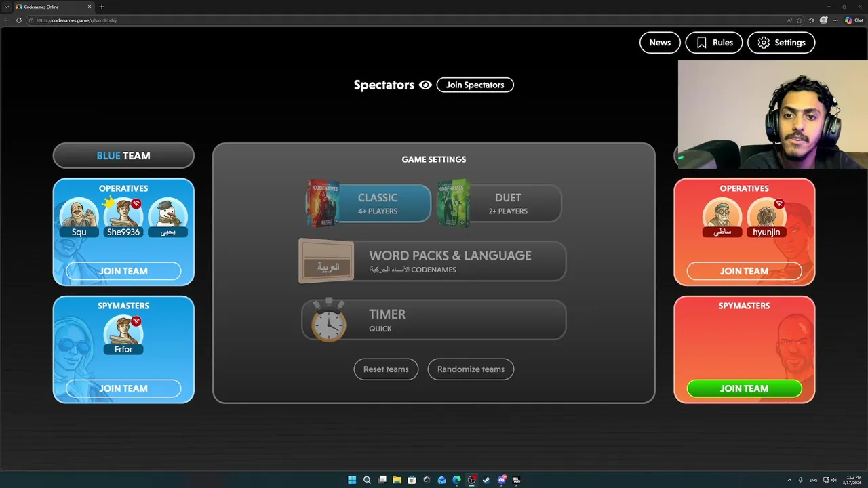Open the volume control in the system tray
868x488 pixels.
(833, 480)
